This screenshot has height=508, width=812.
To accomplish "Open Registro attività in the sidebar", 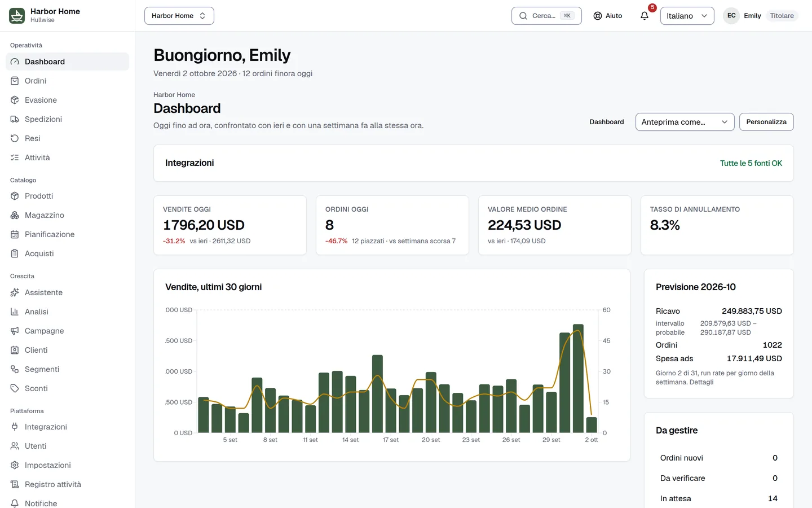I will tap(67, 484).
